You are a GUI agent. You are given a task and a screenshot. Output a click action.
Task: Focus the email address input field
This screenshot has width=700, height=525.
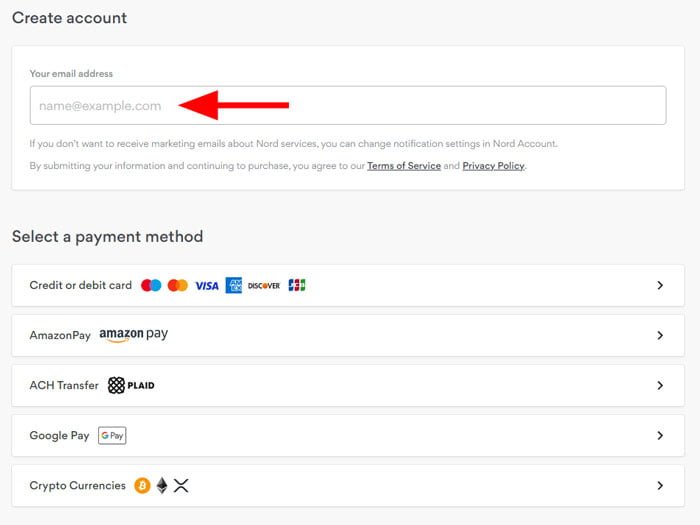point(348,105)
